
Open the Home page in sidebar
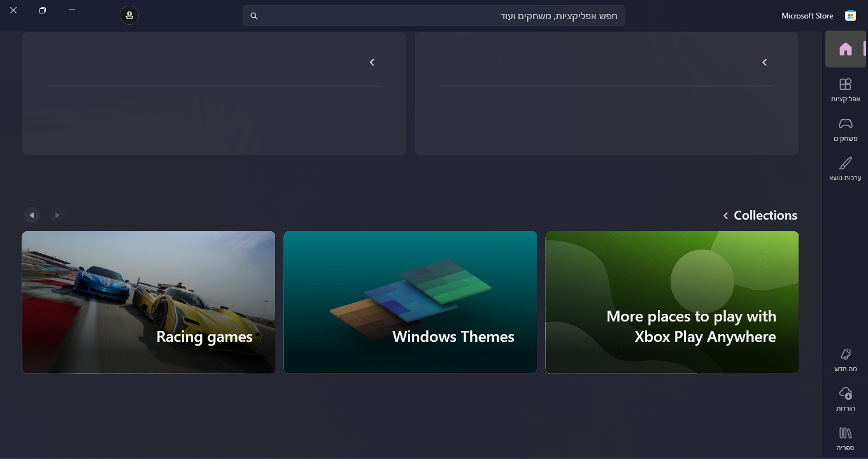tap(845, 49)
